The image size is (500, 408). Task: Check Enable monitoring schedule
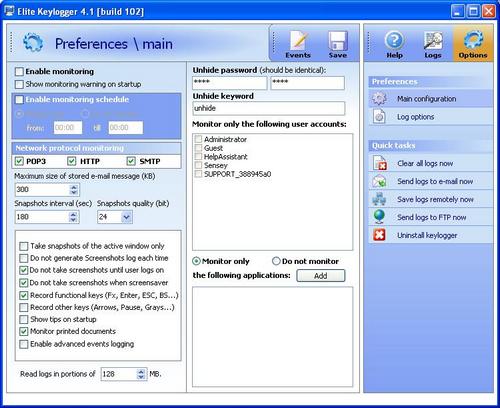pyautogui.click(x=19, y=100)
